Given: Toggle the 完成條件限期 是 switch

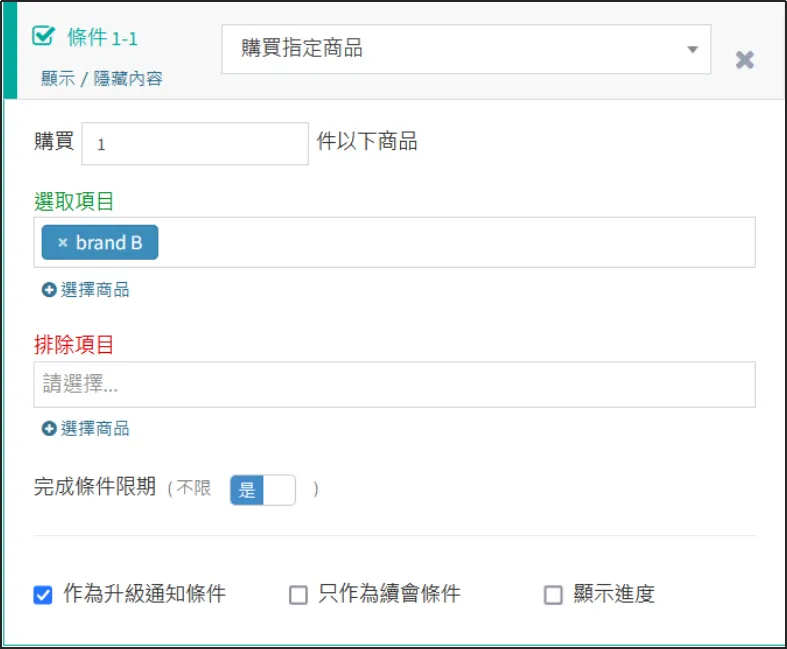Looking at the screenshot, I should (x=263, y=489).
